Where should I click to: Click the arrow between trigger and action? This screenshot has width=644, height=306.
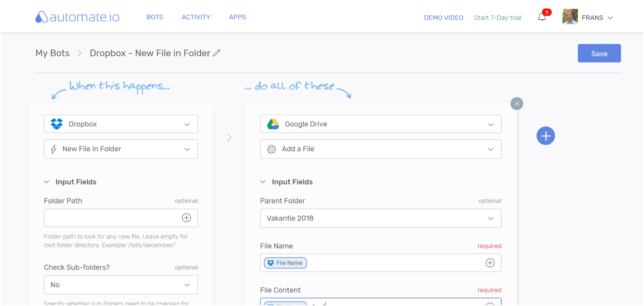click(229, 137)
